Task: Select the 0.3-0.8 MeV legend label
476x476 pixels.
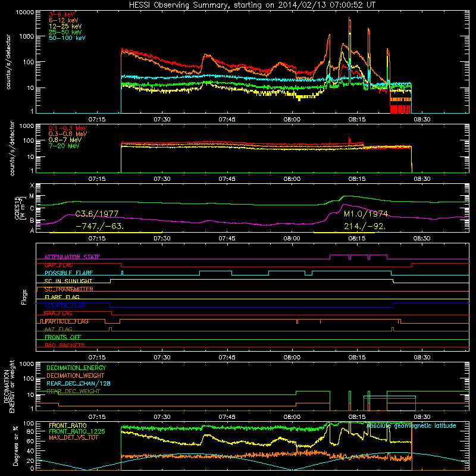Action: pyautogui.click(x=68, y=134)
